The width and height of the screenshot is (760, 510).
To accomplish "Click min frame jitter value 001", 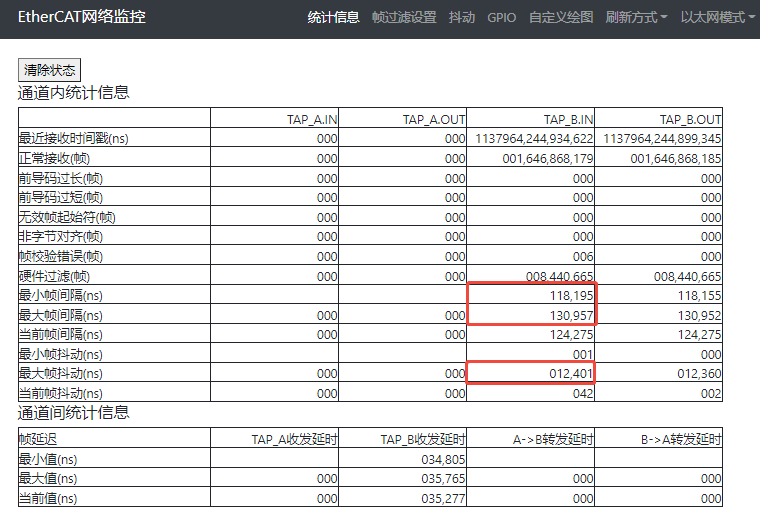I will click(583, 354).
